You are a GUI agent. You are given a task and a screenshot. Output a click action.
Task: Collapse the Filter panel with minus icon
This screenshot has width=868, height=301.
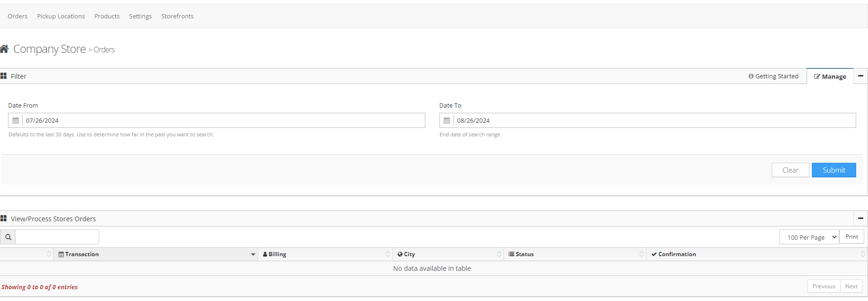[x=860, y=76]
